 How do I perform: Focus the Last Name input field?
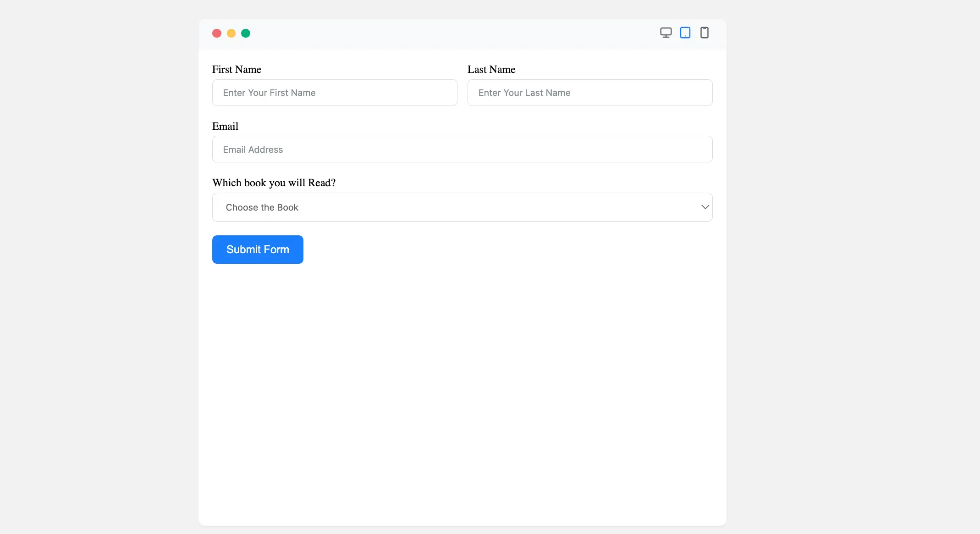(x=590, y=93)
